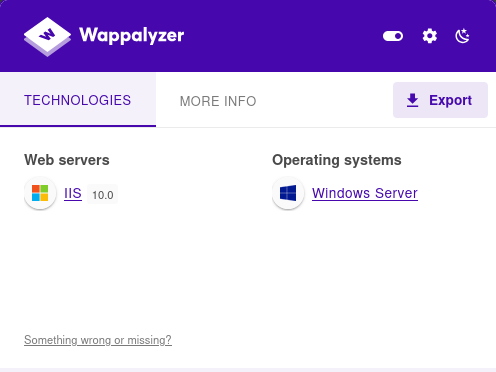Select the Technologies tab
The width and height of the screenshot is (496, 372).
[78, 100]
